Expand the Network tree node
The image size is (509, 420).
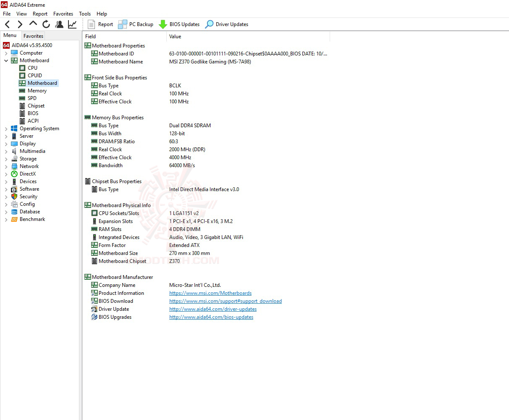pyautogui.click(x=6, y=167)
